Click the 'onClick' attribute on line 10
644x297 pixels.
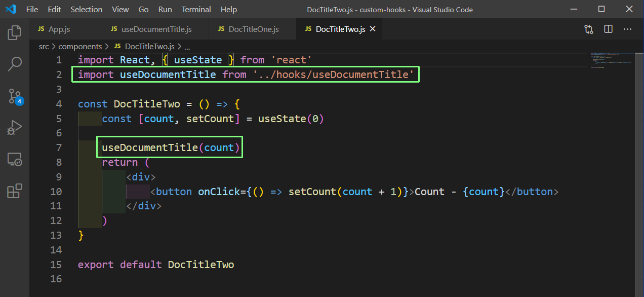(219, 192)
